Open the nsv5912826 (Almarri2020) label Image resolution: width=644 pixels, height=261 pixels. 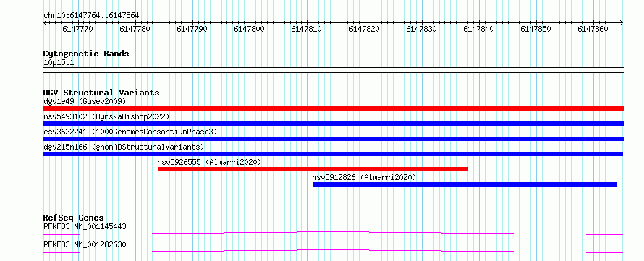364,177
